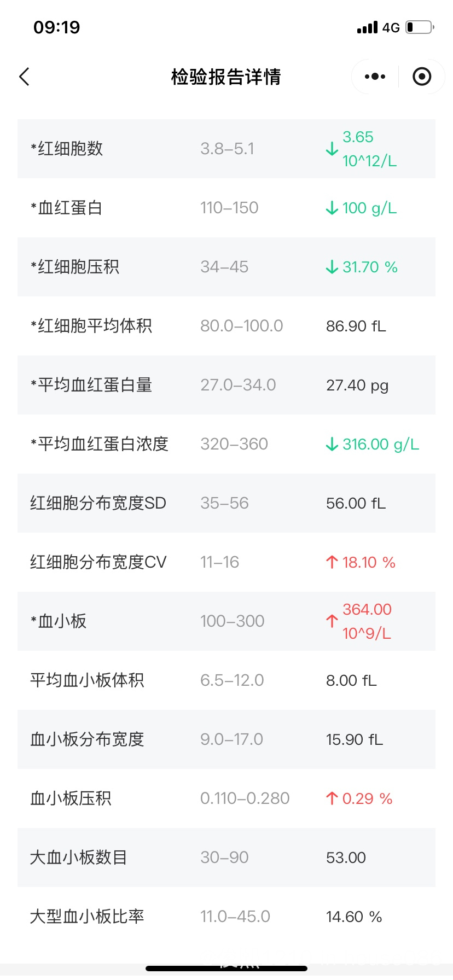Tap the home indicator bar at bottom
The height and width of the screenshot is (980, 453).
(226, 969)
